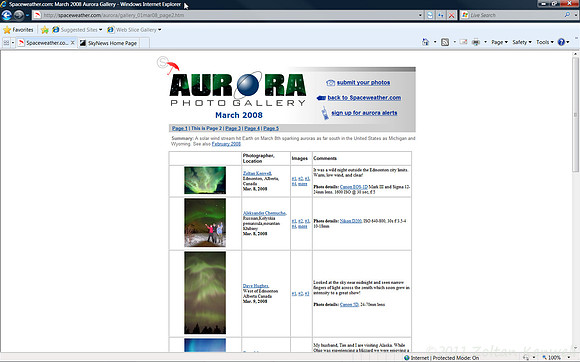580x362 pixels.
Task: Click the scrollbar up arrow
Action: tap(576, 54)
